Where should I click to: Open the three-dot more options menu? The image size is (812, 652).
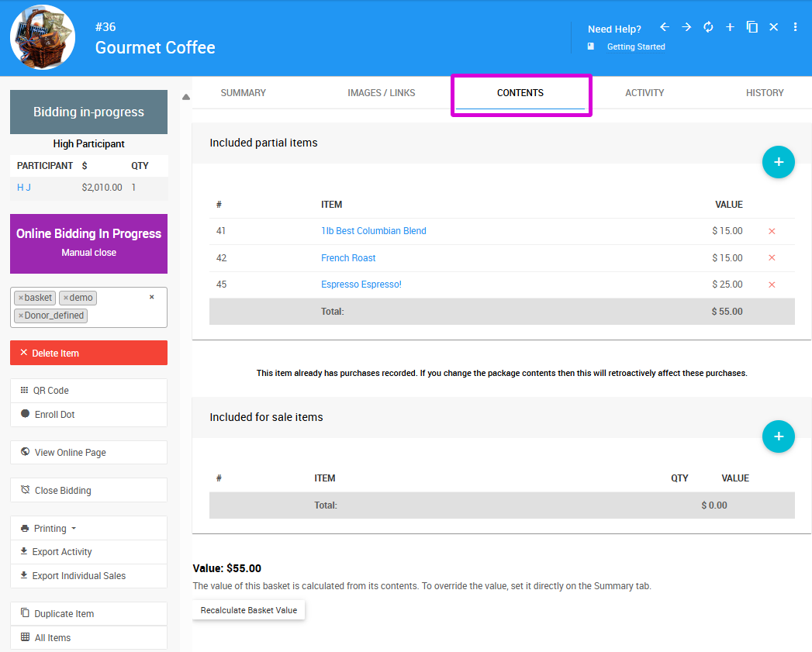pyautogui.click(x=795, y=27)
